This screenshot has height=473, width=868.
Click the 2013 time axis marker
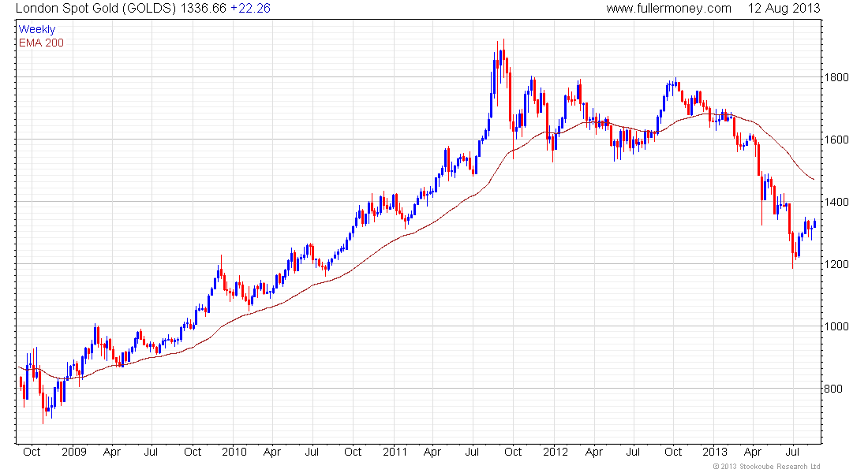(715, 452)
